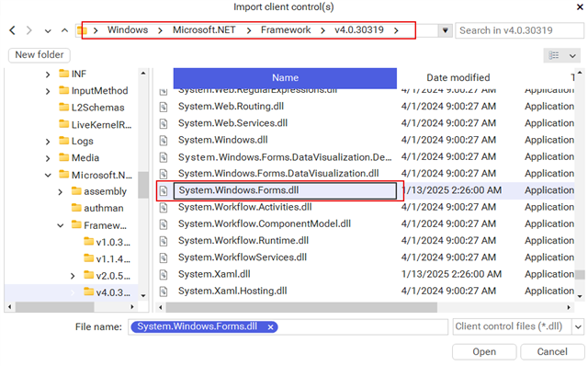Viewport: 588px width, 366px height.
Task: Click file icon of System.Windows.Forms.dll
Action: tap(164, 190)
